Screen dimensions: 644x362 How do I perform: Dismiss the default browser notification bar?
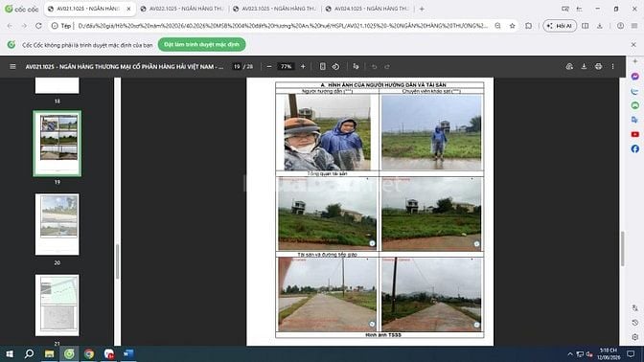(633, 44)
